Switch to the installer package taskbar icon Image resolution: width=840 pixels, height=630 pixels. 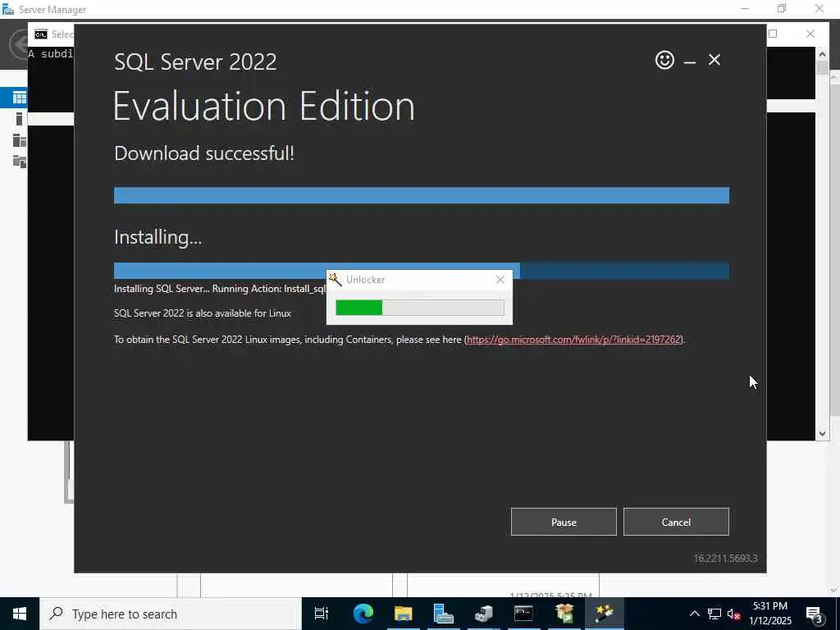(564, 614)
